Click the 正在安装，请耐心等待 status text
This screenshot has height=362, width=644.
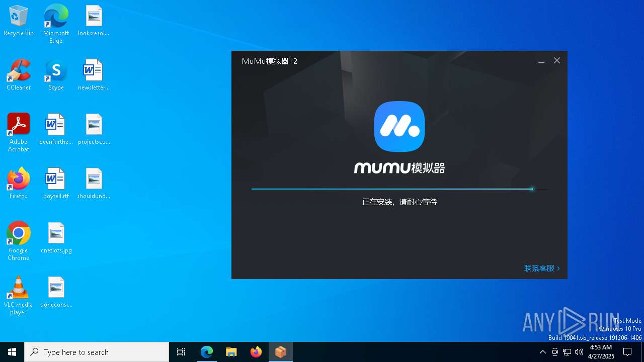click(x=399, y=202)
